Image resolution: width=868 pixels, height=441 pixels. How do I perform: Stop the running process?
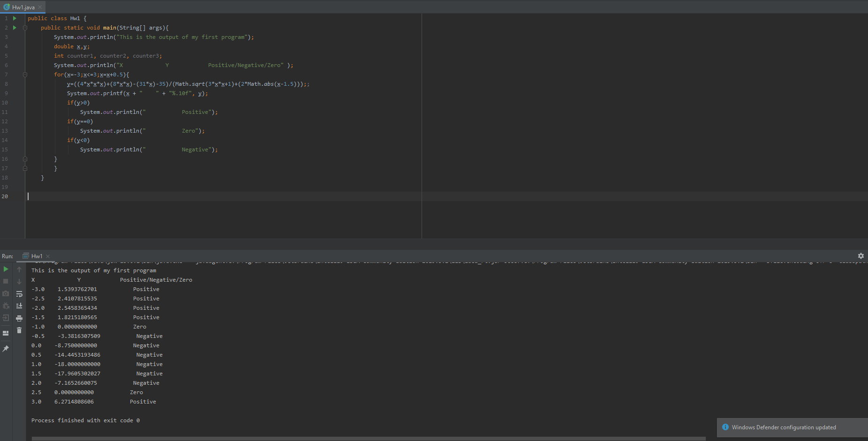point(6,281)
